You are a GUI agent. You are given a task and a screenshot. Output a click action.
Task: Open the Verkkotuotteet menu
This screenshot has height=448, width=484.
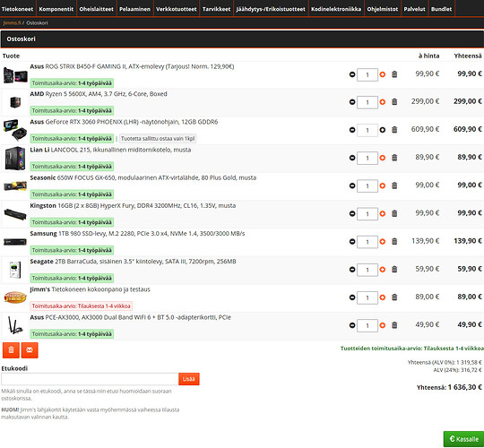pyautogui.click(x=177, y=9)
